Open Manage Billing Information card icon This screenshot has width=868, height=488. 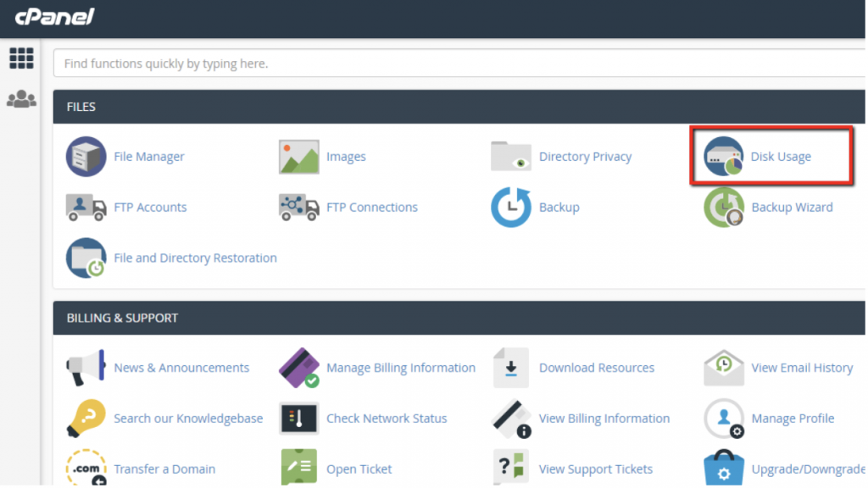click(x=299, y=368)
